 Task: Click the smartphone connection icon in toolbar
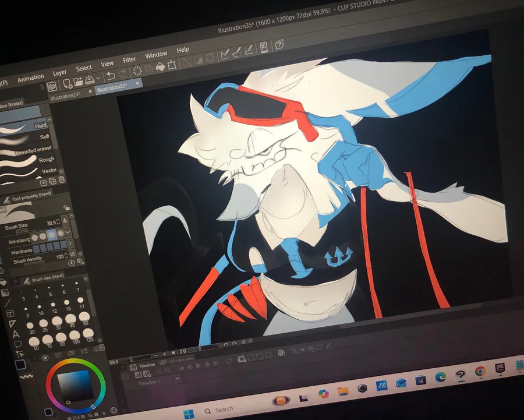[x=264, y=48]
